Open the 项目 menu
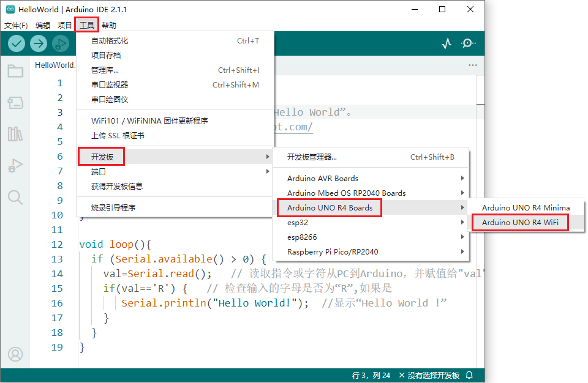Viewport: 588px width, 383px height. (x=64, y=26)
